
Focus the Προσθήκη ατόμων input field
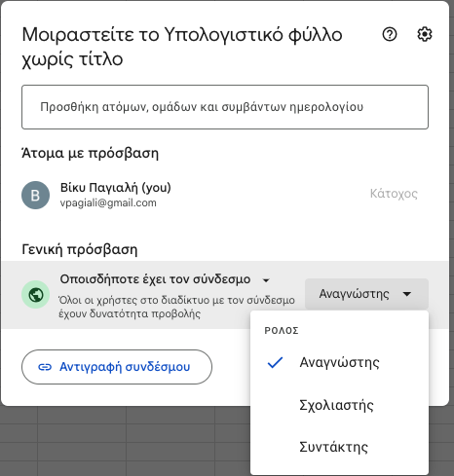point(225,107)
